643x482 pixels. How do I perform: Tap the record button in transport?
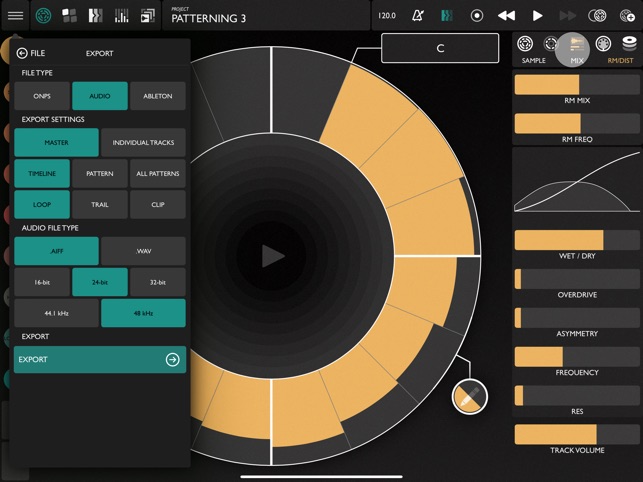(x=477, y=16)
